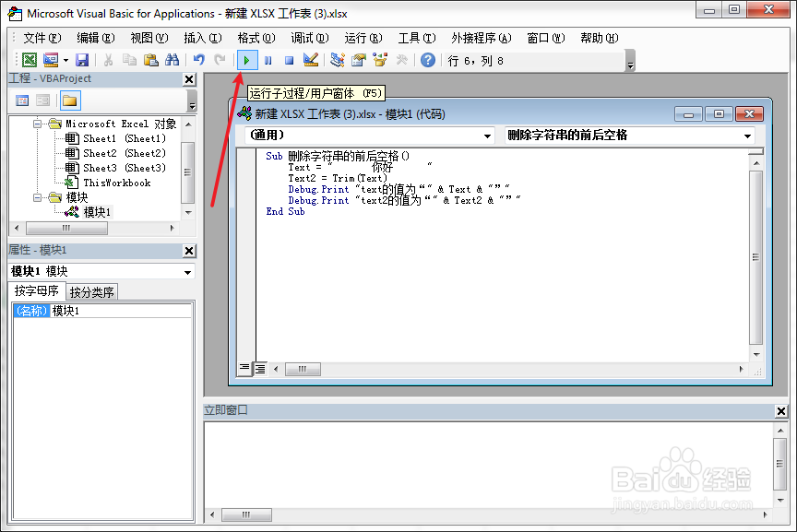Collapse the 模块 folder node
Screen dimensions: 797x532
(x=37, y=197)
